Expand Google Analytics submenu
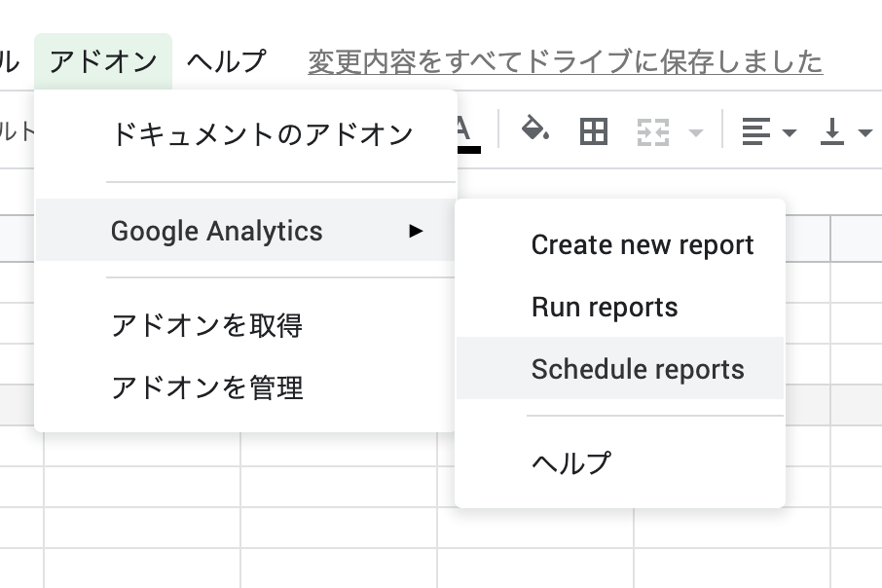Viewport: 882px width, 588px height. pos(246,230)
